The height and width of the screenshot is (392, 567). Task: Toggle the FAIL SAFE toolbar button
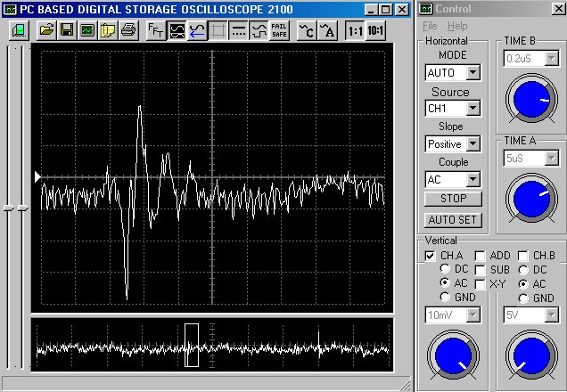coord(279,29)
